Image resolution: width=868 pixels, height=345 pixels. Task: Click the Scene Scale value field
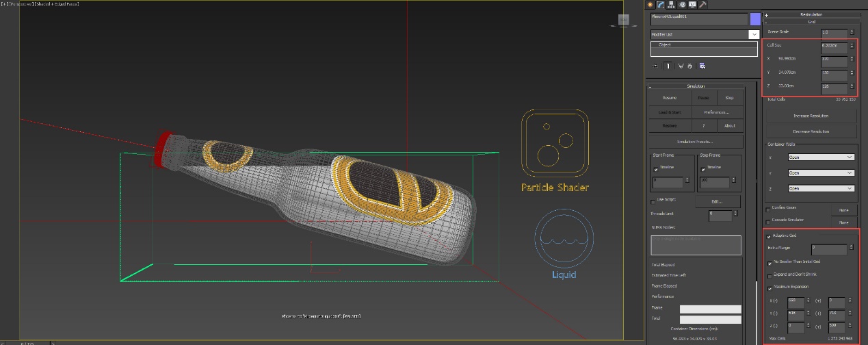click(x=833, y=32)
